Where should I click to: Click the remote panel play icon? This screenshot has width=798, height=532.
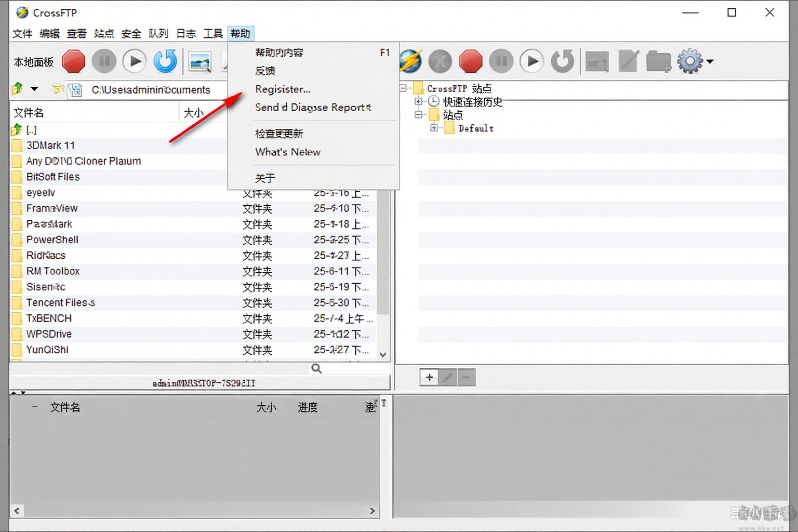(532, 61)
